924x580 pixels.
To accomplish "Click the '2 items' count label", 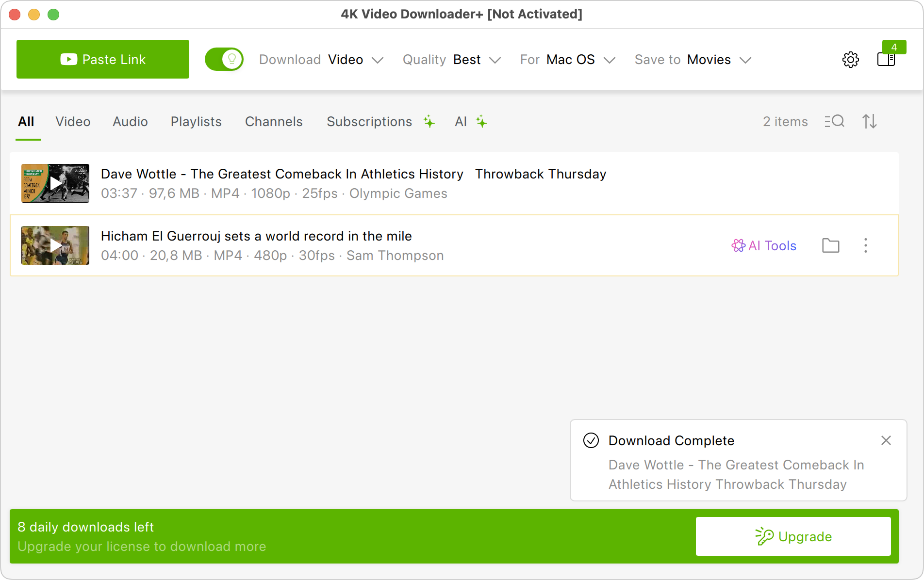I will click(x=785, y=122).
